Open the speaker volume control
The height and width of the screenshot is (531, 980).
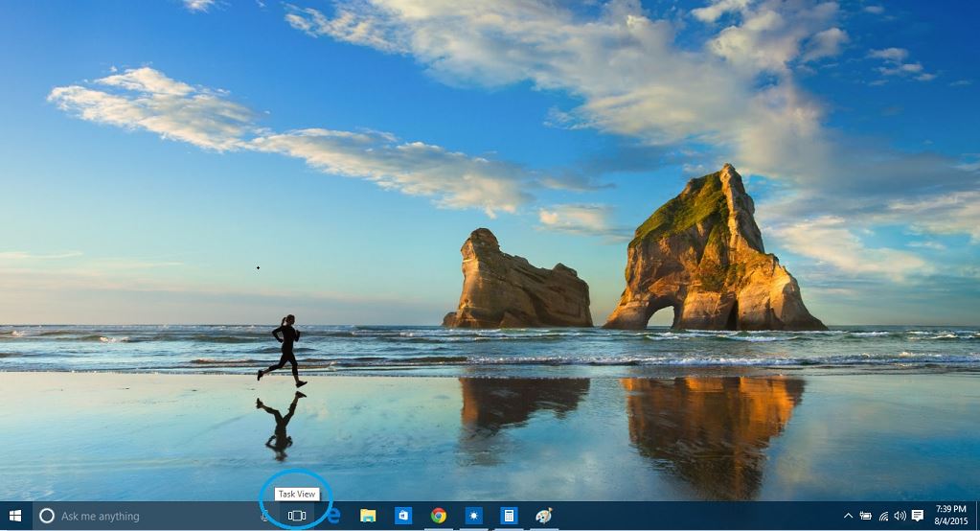[900, 516]
